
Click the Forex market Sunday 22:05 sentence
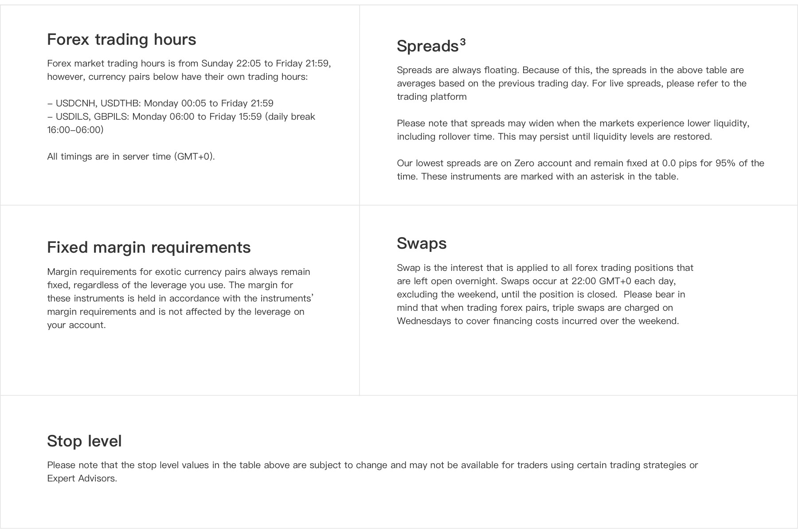coord(189,70)
